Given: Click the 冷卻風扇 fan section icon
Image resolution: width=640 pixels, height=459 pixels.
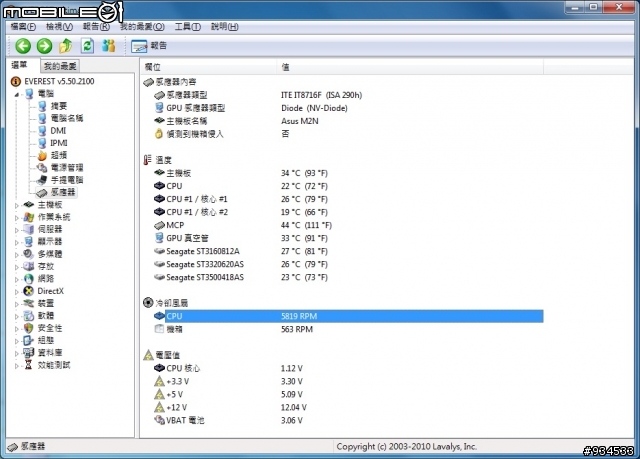Looking at the screenshot, I should (148, 303).
